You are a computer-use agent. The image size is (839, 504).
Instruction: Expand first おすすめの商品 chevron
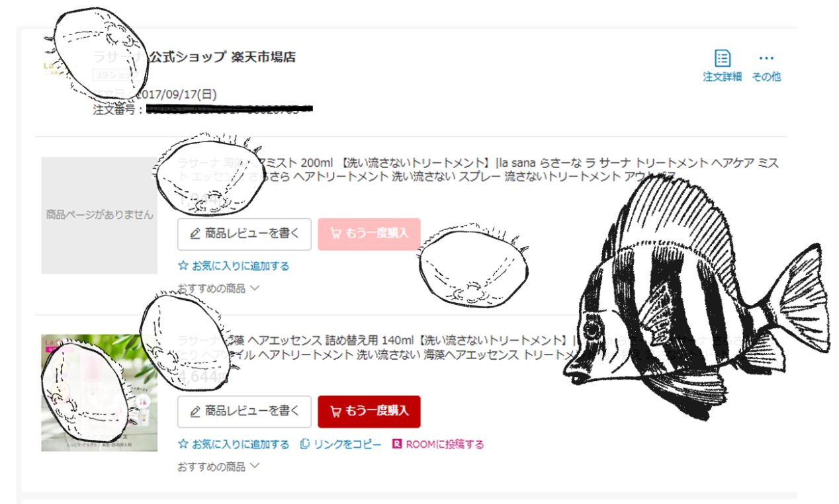click(x=255, y=288)
